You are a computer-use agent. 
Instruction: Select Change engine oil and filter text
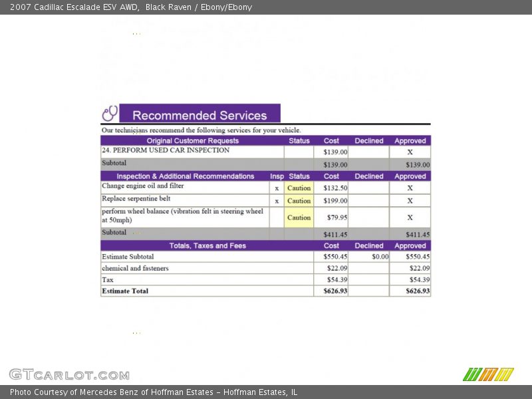143,186
